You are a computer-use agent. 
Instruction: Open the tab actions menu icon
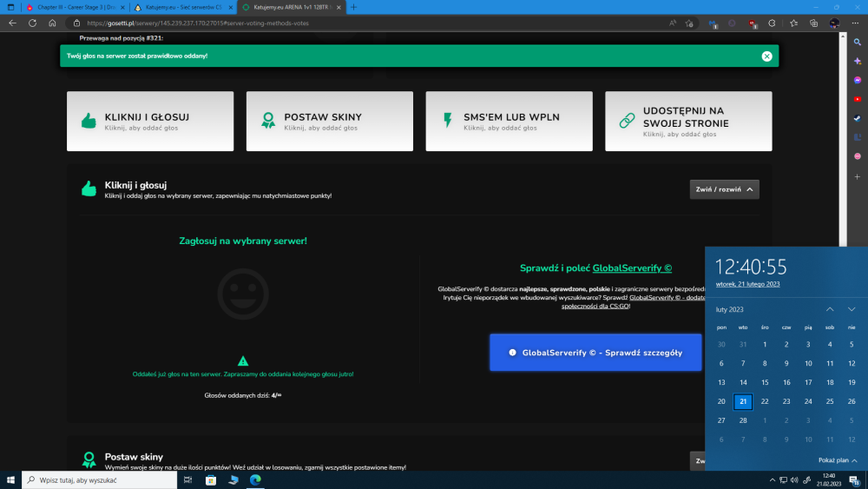10,7
